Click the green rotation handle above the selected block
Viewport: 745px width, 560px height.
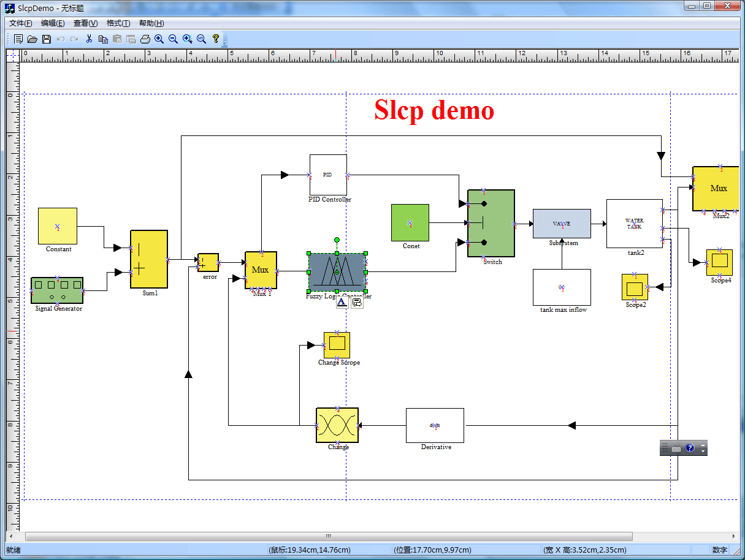(x=337, y=240)
